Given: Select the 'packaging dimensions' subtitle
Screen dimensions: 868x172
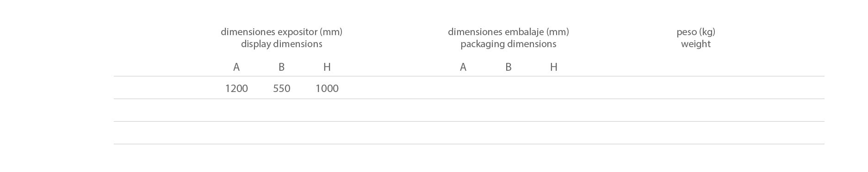Looking at the screenshot, I should coord(508,44).
